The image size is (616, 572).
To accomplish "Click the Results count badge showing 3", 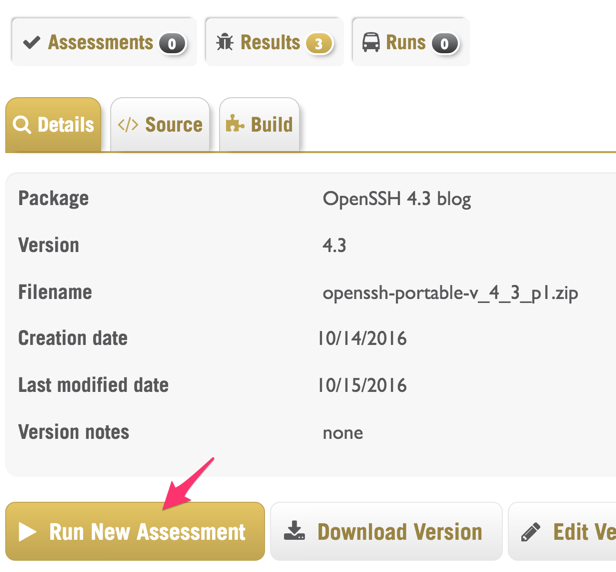I will tap(319, 44).
